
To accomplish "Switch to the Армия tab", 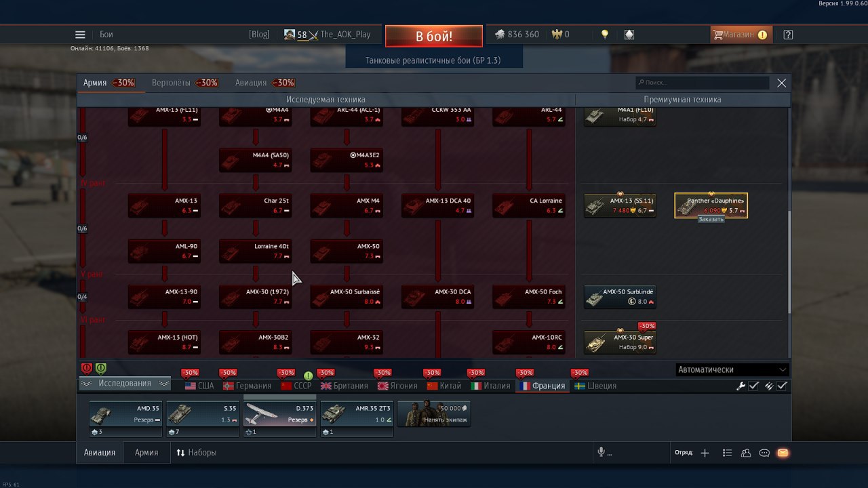I will coord(108,83).
